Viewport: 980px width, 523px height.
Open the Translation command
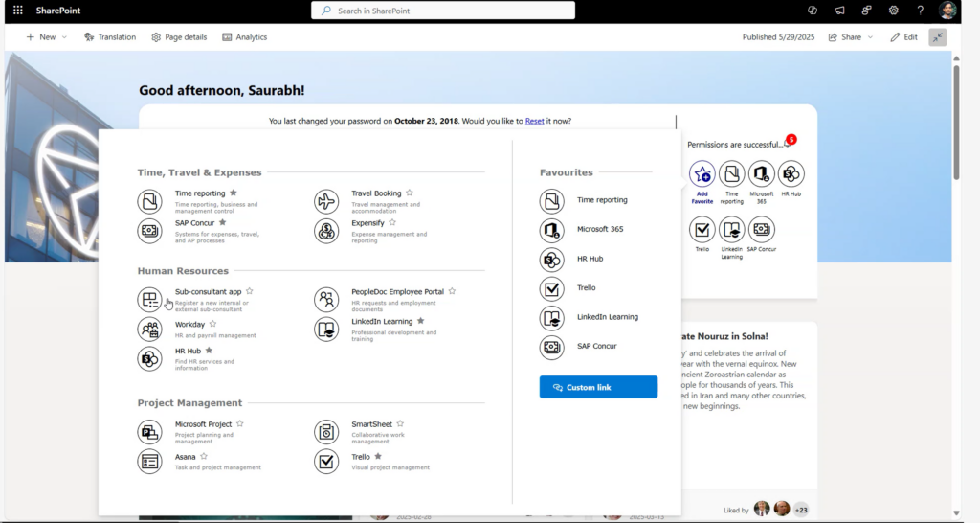coord(110,37)
